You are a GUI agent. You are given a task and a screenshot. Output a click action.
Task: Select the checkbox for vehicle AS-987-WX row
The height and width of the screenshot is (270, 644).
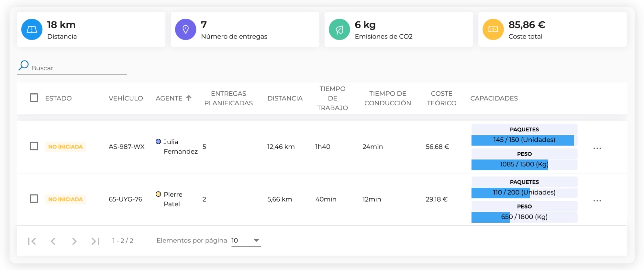34,147
